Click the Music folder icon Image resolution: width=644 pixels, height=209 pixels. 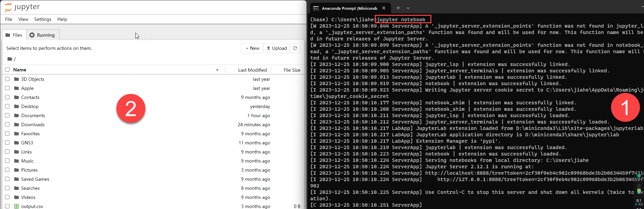click(x=16, y=161)
